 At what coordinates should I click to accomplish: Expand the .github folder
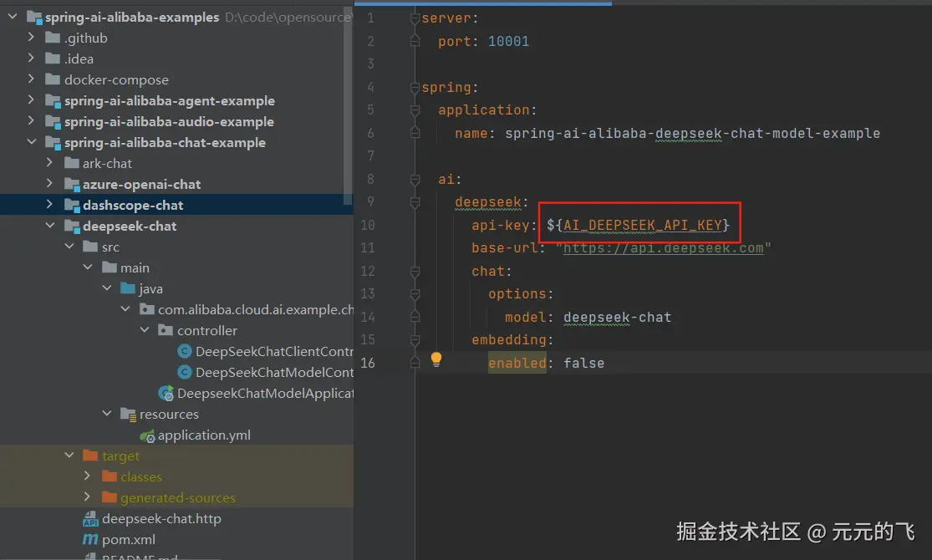click(x=31, y=38)
